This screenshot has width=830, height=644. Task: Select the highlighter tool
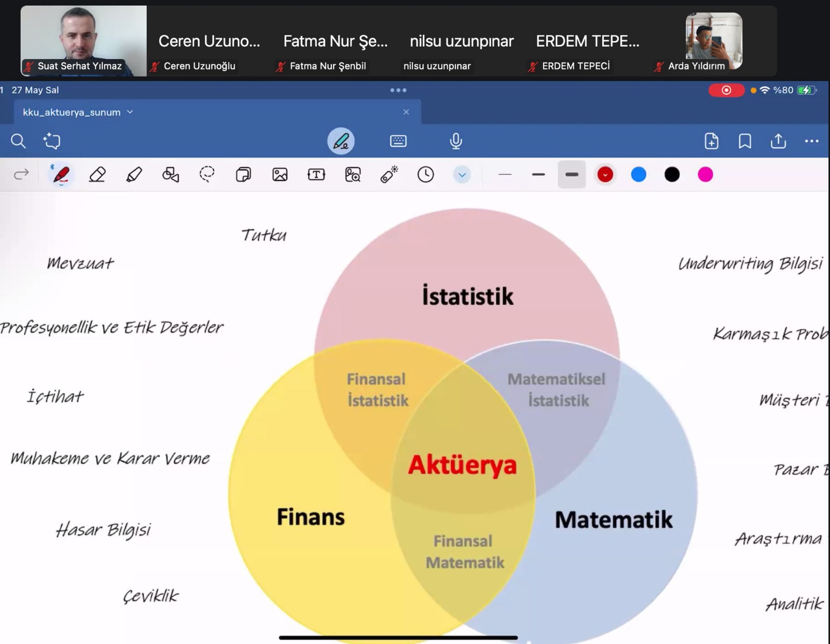point(134,175)
